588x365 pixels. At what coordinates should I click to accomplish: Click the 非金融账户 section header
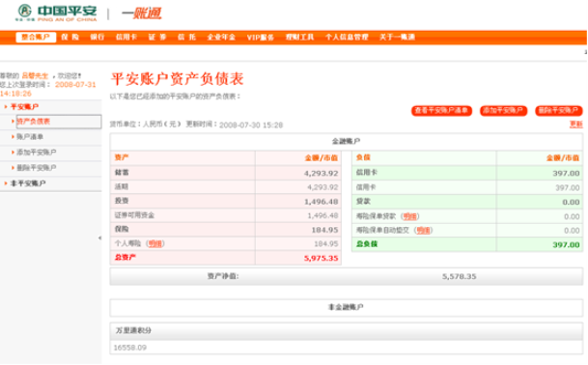[x=346, y=307]
